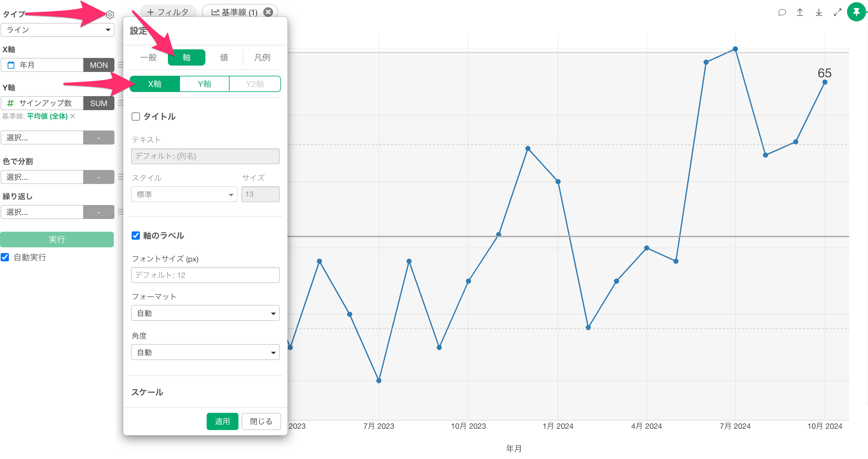Switch to the 値 tab

pos(224,57)
